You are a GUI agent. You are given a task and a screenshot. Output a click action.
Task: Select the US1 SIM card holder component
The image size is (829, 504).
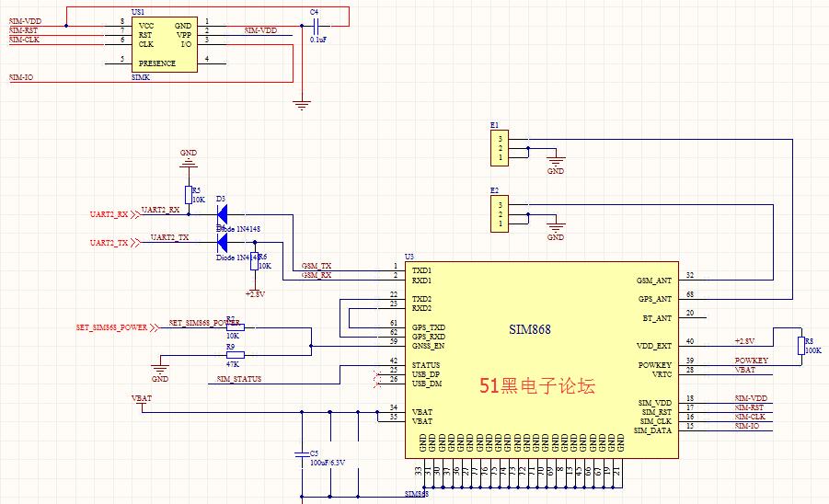click(x=165, y=44)
